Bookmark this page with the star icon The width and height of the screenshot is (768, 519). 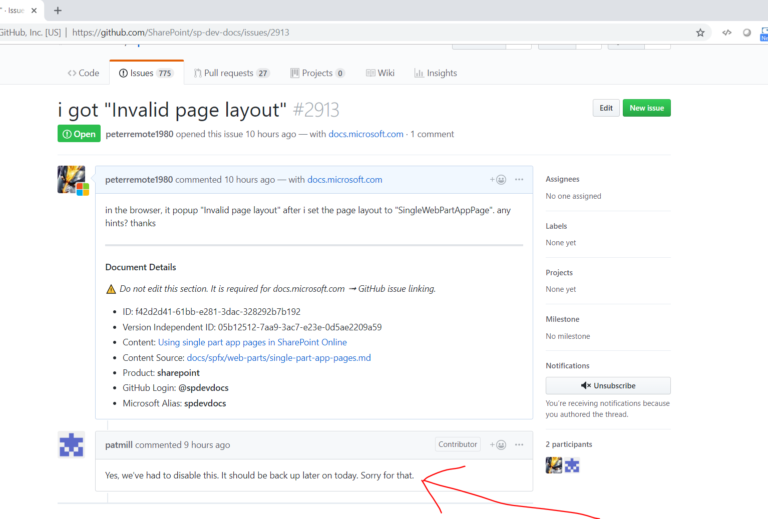[700, 33]
